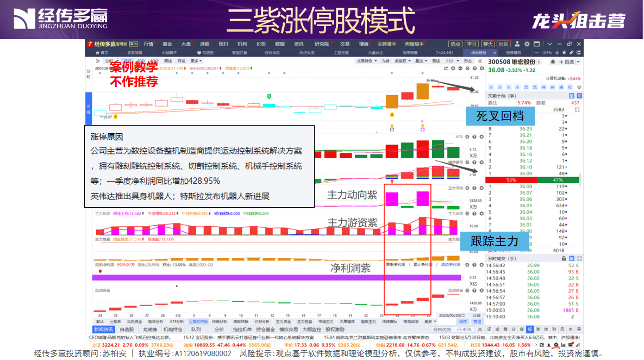Expand the order book fullscreen icon
This screenshot has width=644, height=360.
tap(577, 110)
